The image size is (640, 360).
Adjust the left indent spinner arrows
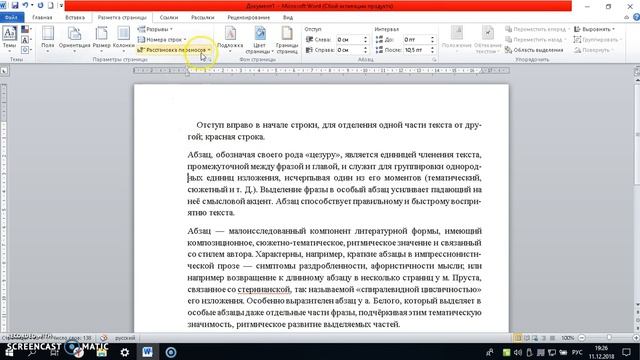(365, 40)
